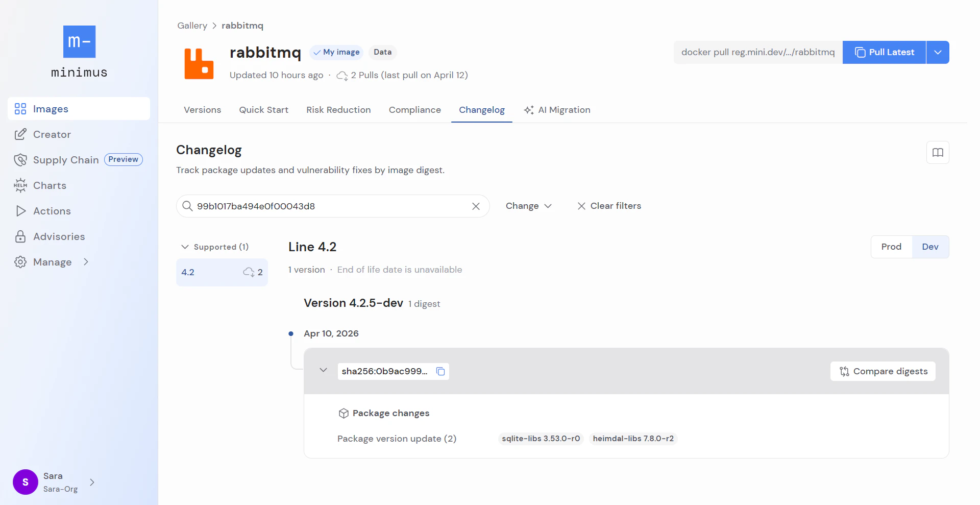Click the Package changes box icon
Screen dimensions: 980x505
(344, 413)
